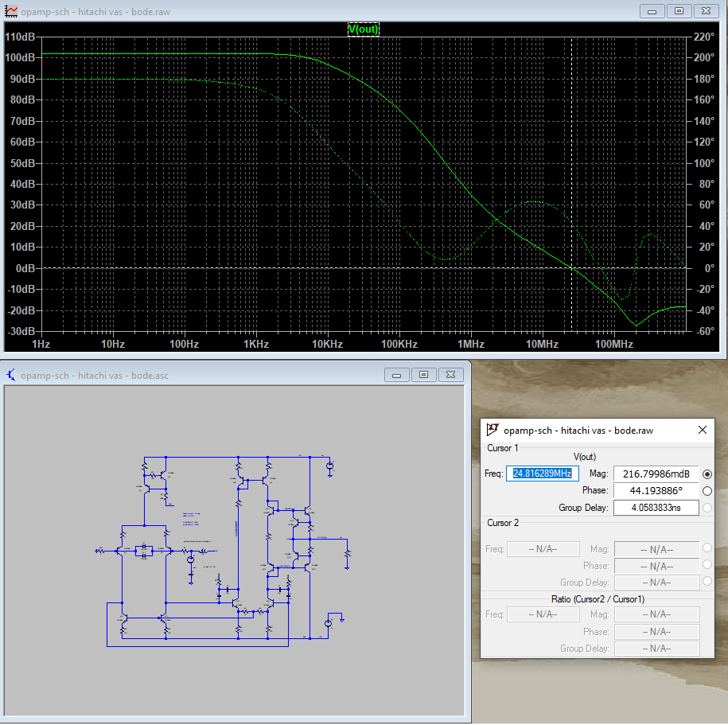Image resolution: width=728 pixels, height=725 pixels.
Task: Select Cursor 1 Phase radio button
Action: (x=707, y=491)
